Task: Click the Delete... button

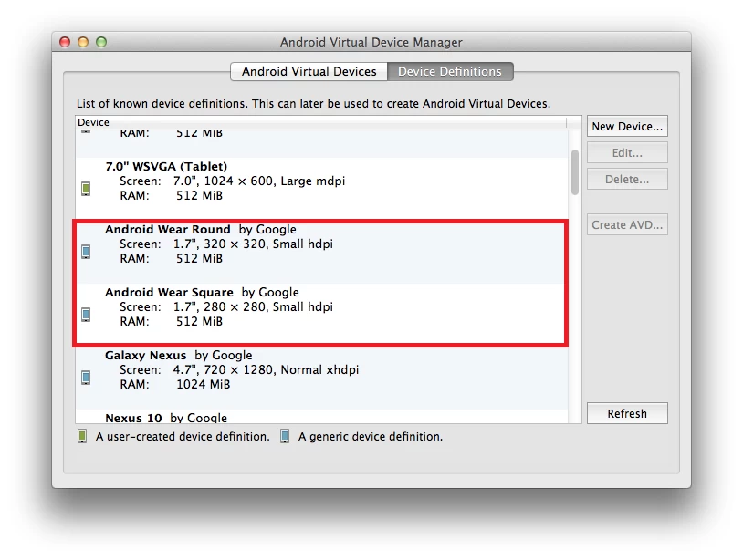Action: coord(627,180)
